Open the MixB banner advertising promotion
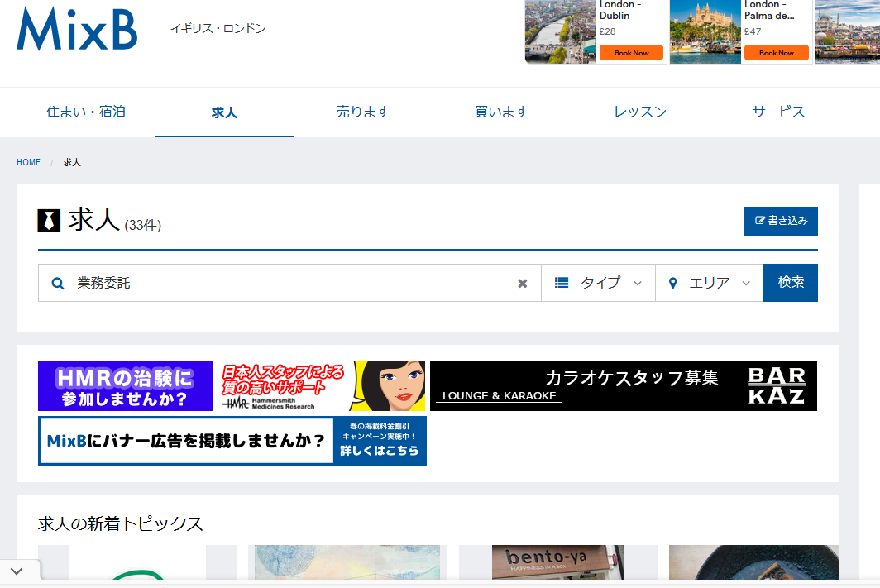880x588 pixels. click(232, 441)
